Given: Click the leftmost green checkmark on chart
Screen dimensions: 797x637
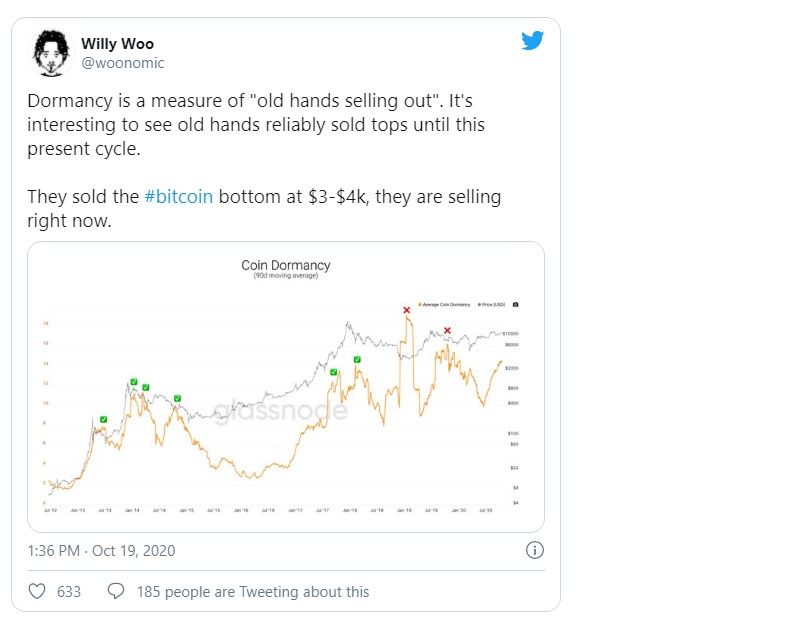Looking at the screenshot, I should 103,419.
